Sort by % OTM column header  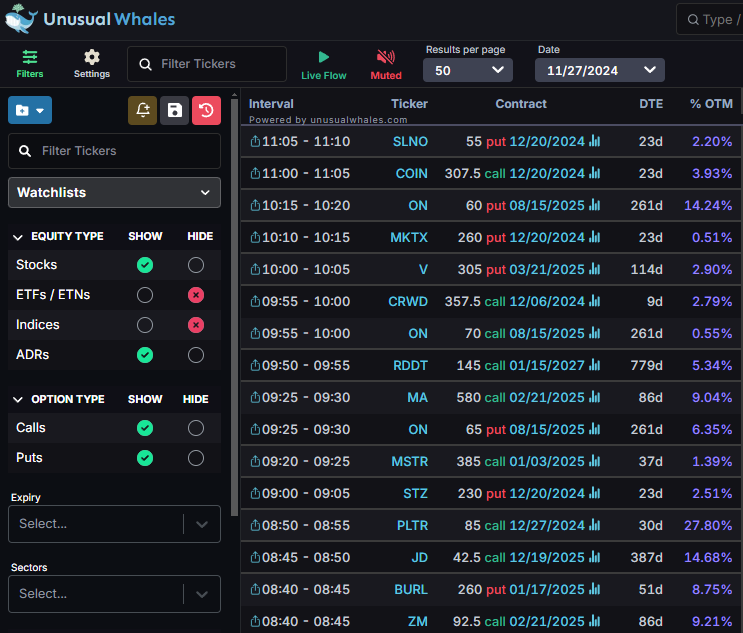[x=711, y=104]
